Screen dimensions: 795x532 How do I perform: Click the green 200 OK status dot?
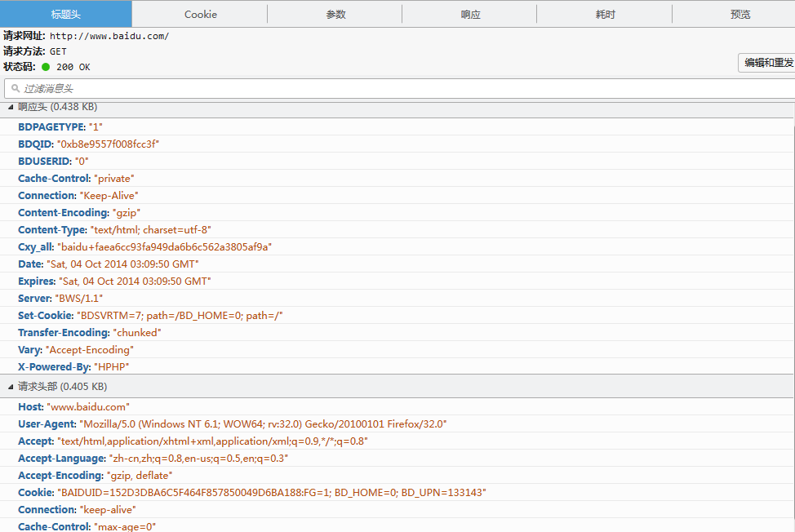coord(46,67)
